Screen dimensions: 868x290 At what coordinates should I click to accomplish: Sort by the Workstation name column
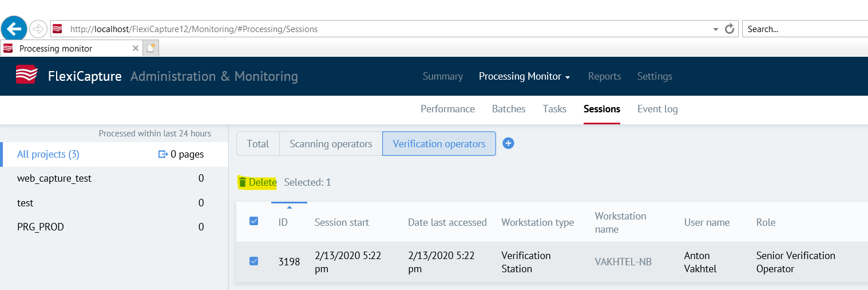click(x=620, y=222)
